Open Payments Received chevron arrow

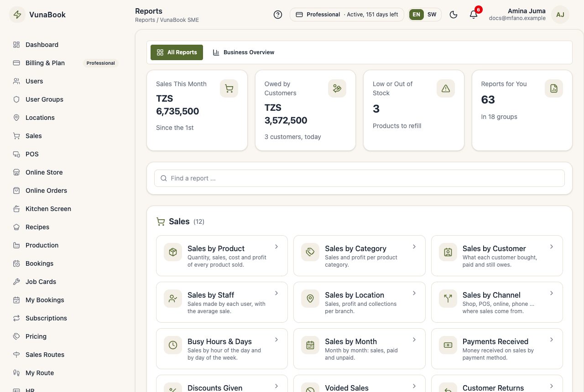(552, 340)
